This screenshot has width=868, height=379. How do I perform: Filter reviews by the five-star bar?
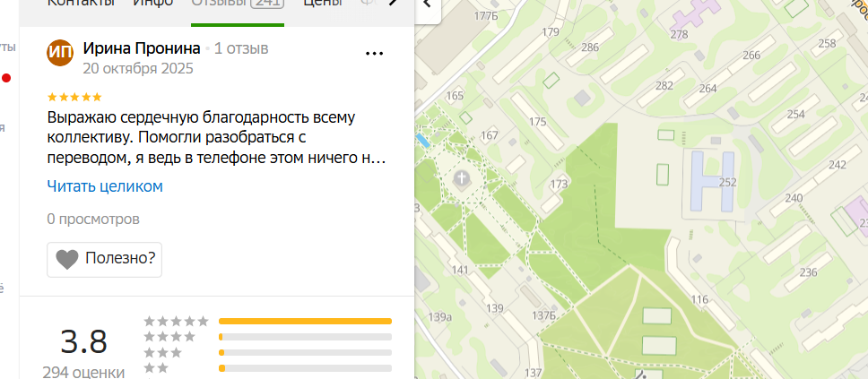[x=305, y=321]
